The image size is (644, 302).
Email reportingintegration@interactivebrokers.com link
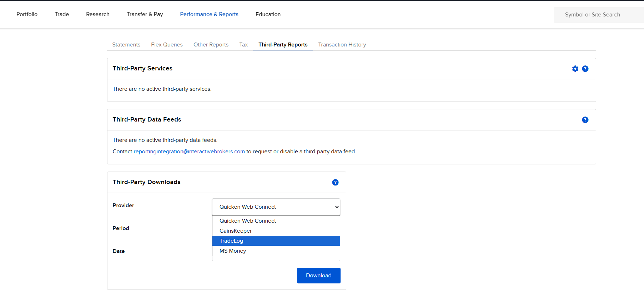coord(189,152)
